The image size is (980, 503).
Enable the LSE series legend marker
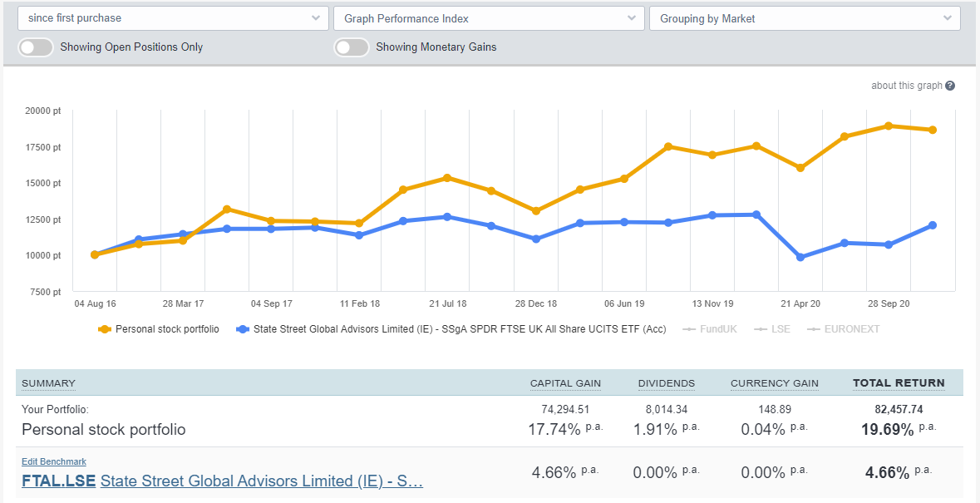click(x=759, y=328)
